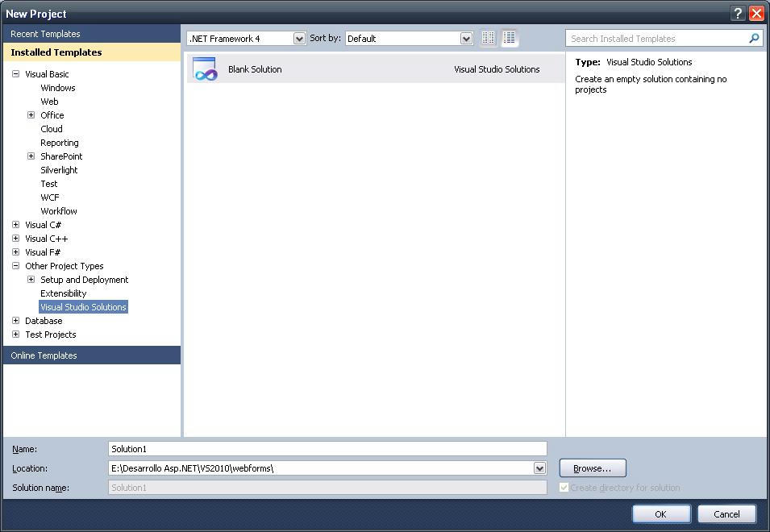770x532 pixels.
Task: Collapse the Other Project Types node
Action: pos(15,266)
